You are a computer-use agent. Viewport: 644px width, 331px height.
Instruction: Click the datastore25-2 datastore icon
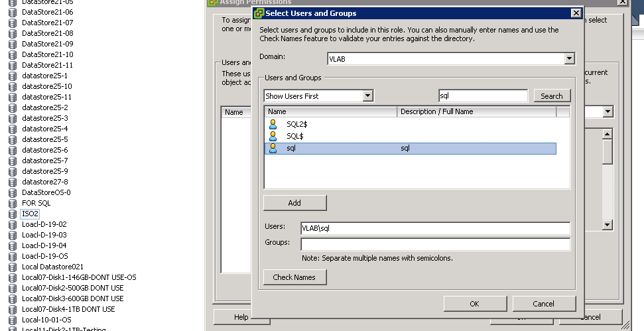(x=13, y=107)
